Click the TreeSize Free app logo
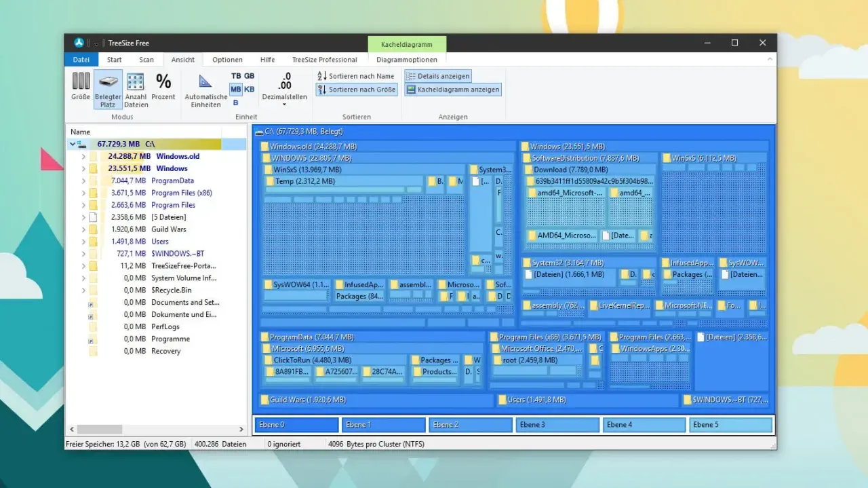 tap(80, 43)
